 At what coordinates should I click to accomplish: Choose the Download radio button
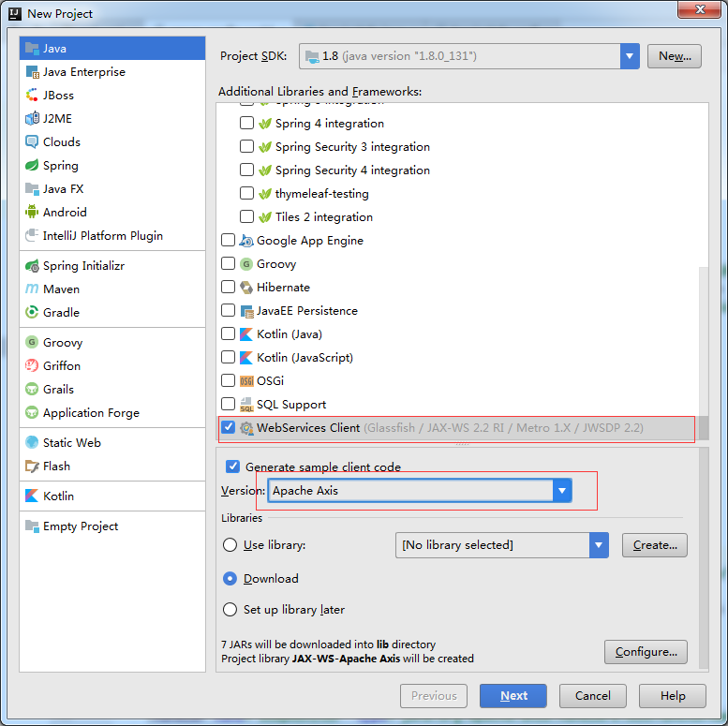[x=230, y=578]
